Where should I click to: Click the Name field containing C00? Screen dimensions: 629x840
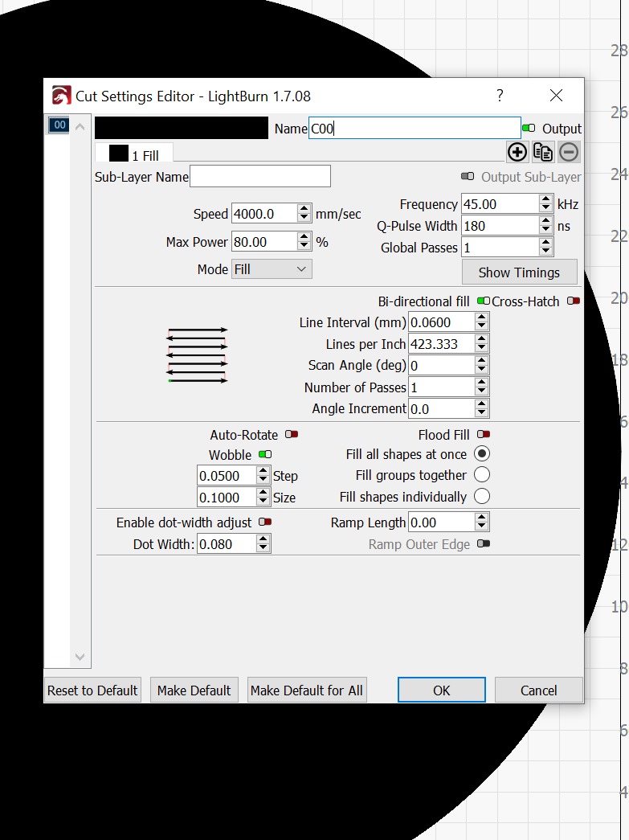coord(415,129)
